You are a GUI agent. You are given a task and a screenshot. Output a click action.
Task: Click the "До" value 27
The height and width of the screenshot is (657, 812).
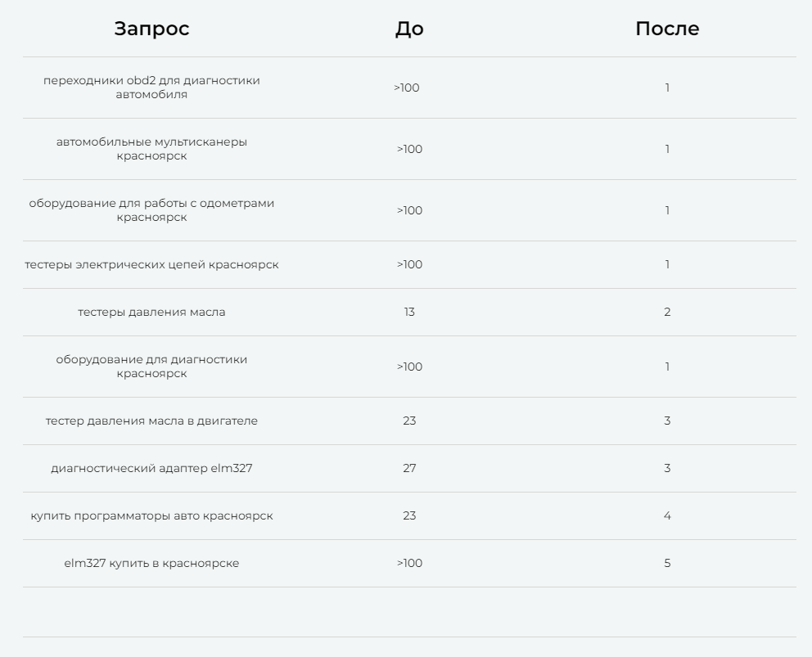409,468
